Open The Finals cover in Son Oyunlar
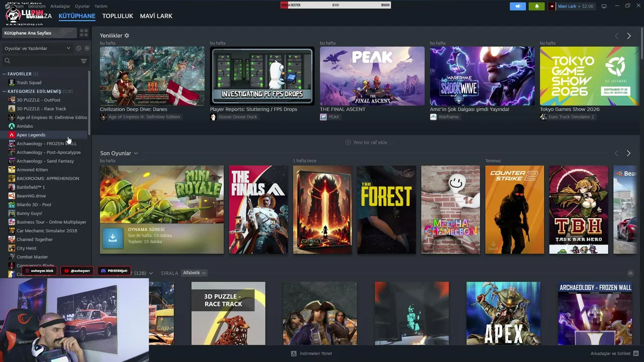This screenshot has width=644, height=362. click(258, 210)
